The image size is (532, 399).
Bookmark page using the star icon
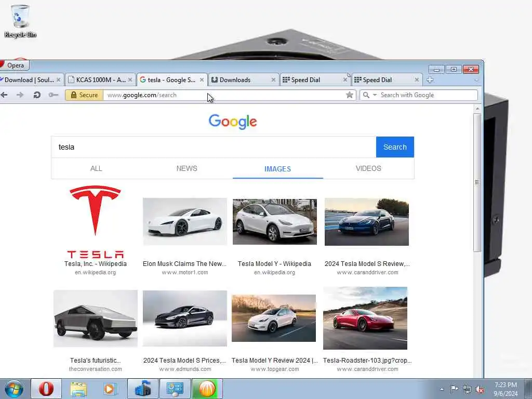(350, 95)
